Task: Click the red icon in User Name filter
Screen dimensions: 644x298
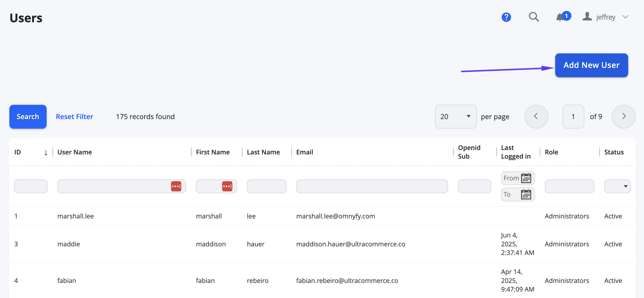Action: coord(176,186)
